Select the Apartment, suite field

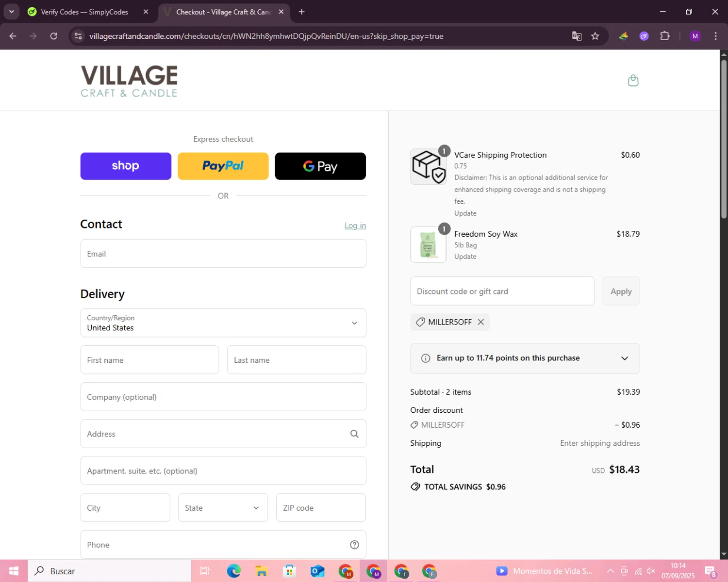tap(223, 470)
